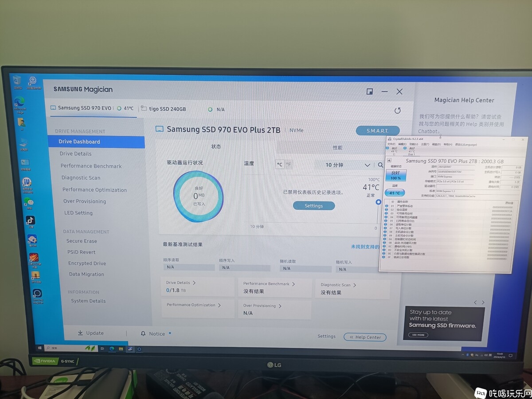Screen dimensions: 532x399
Task: Select Disk 1 in CrystalDiskInfo
Action: pyautogui.click(x=411, y=151)
